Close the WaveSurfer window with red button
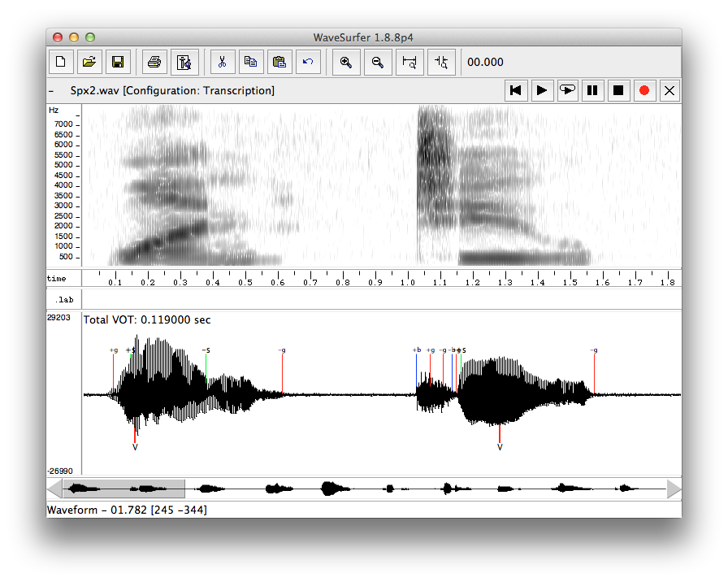This screenshot has height=582, width=728. 58,37
